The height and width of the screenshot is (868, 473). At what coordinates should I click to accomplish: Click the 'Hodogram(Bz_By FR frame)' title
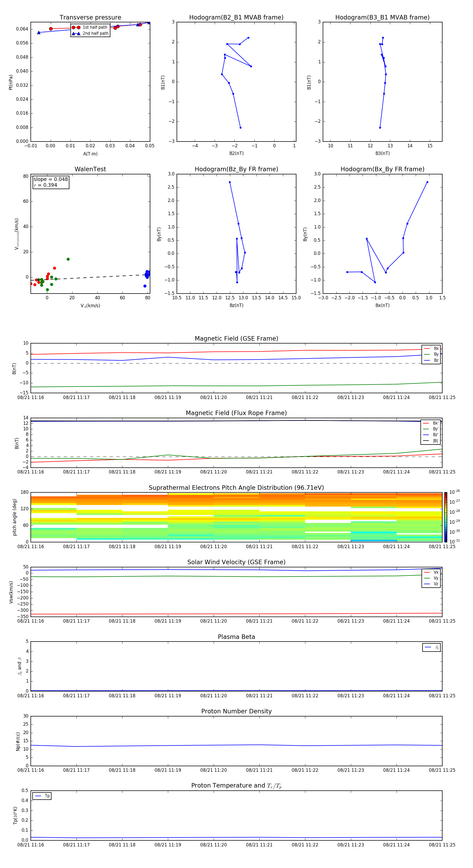point(236,169)
